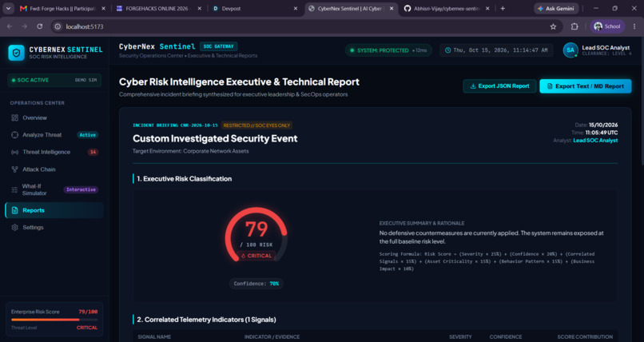Select the Reports sidebar item
The width and height of the screenshot is (644, 342).
pos(54,210)
